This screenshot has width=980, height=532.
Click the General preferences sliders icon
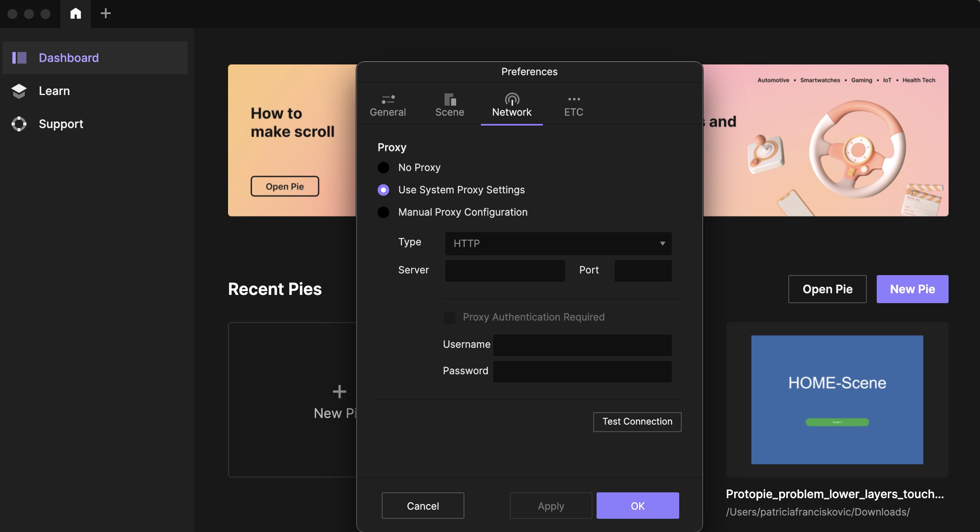click(388, 100)
